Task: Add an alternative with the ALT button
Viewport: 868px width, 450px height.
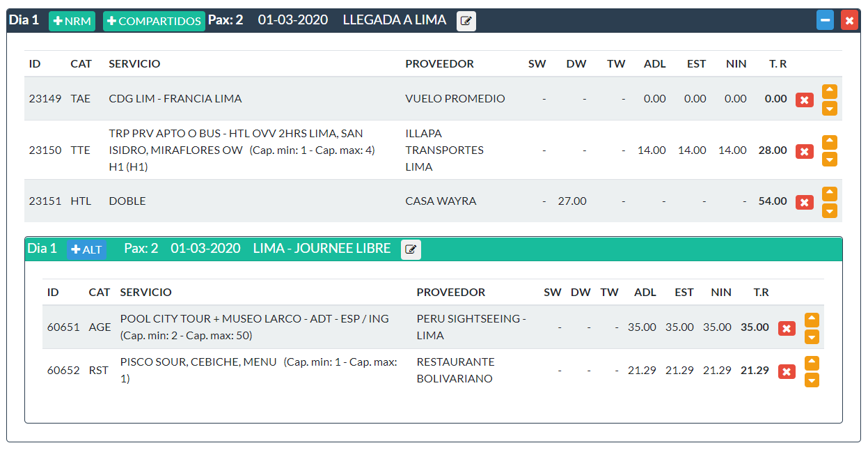Action: click(86, 249)
